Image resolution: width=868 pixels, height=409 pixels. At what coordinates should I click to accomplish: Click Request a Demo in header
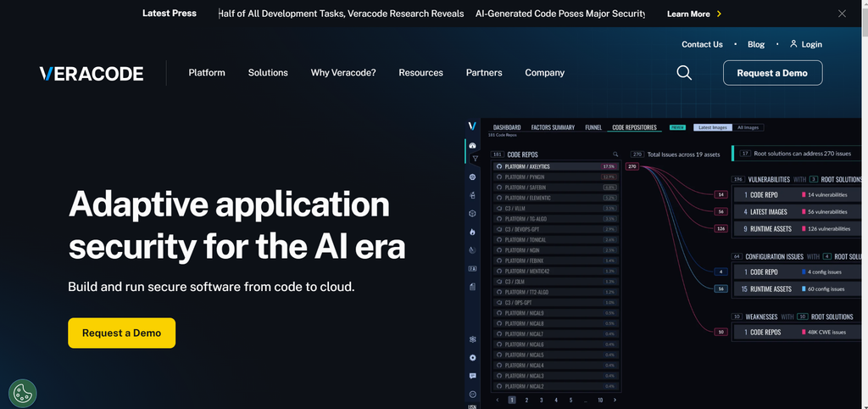[x=772, y=73]
